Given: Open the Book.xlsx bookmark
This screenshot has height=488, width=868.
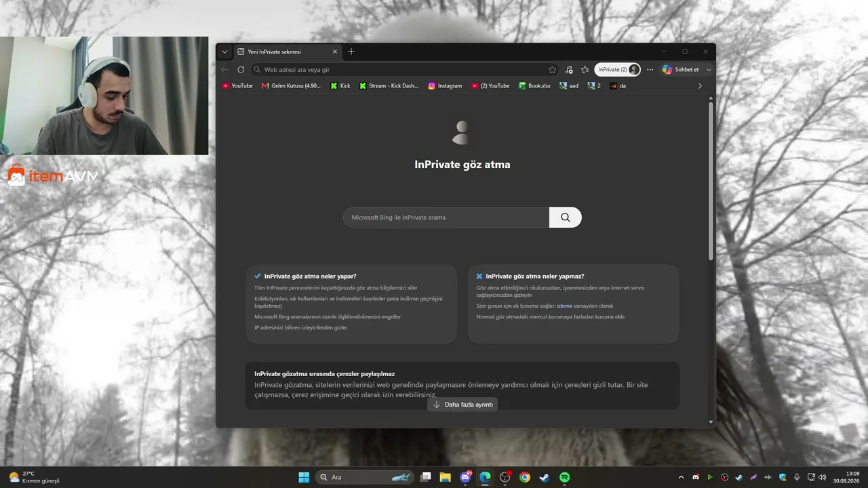Looking at the screenshot, I should point(535,86).
